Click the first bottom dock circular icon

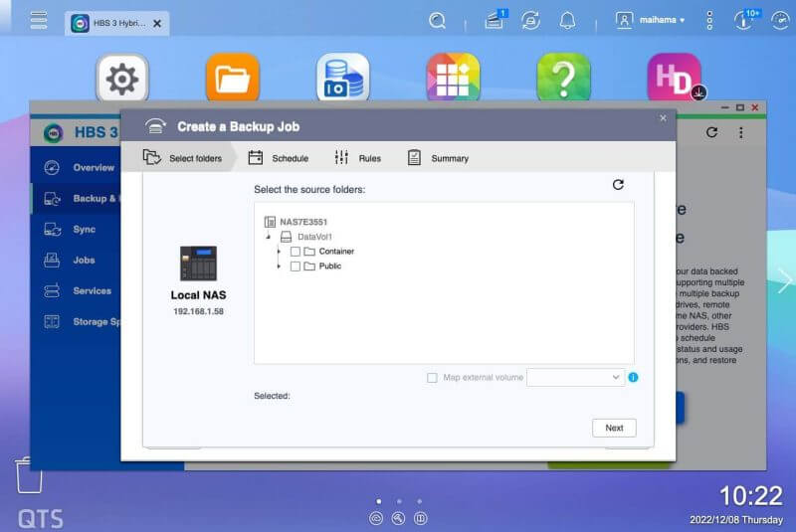click(376, 518)
